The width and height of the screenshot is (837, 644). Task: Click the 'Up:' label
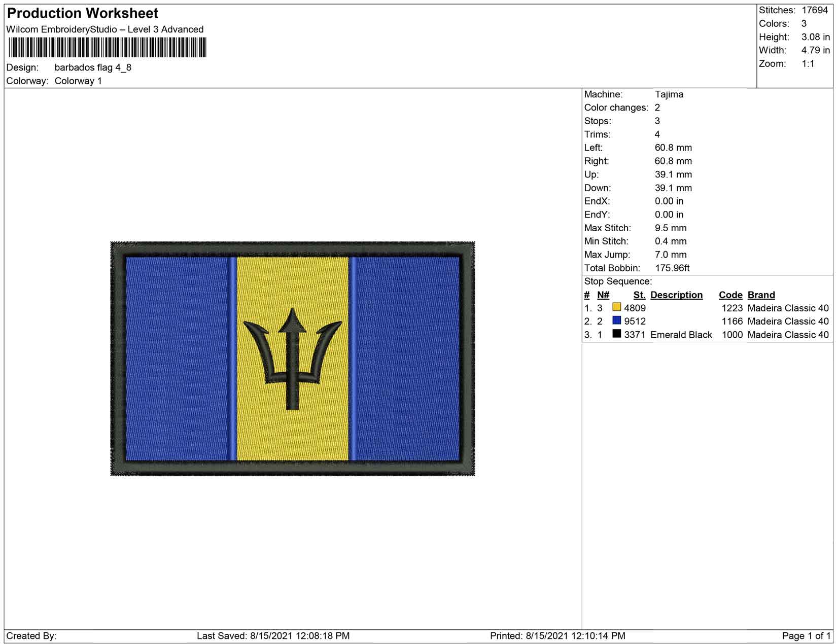(591, 174)
